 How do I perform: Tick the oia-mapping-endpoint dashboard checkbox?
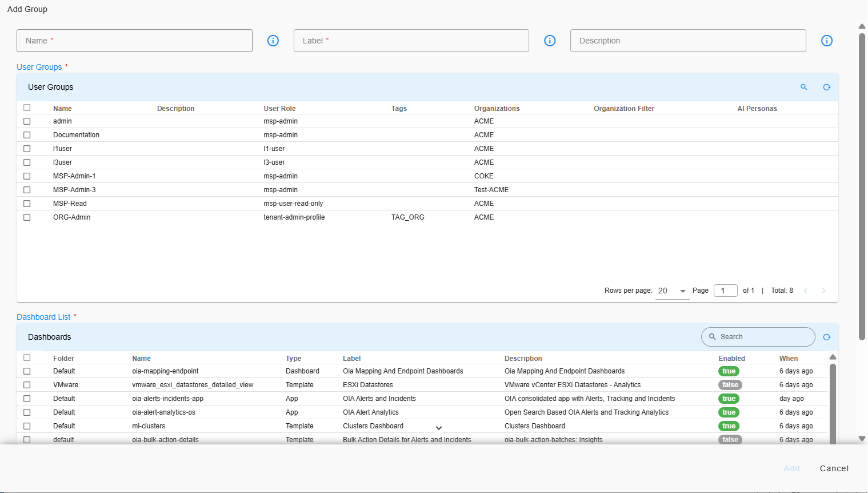click(27, 371)
